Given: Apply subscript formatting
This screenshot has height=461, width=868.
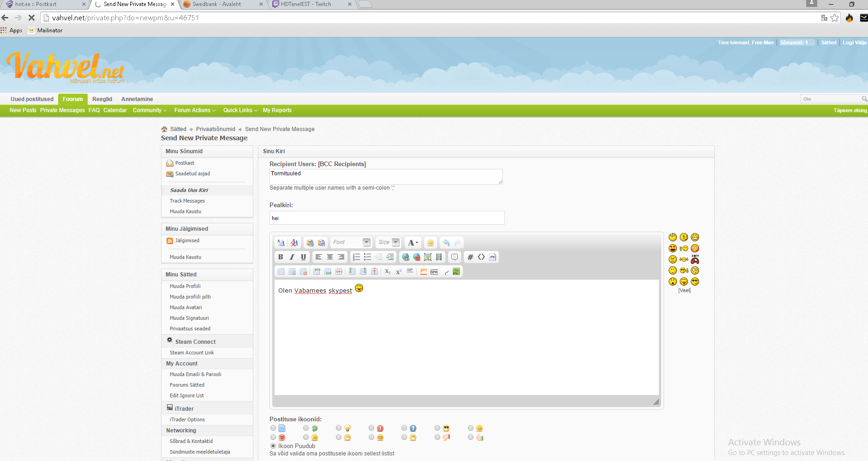Looking at the screenshot, I should point(388,271).
